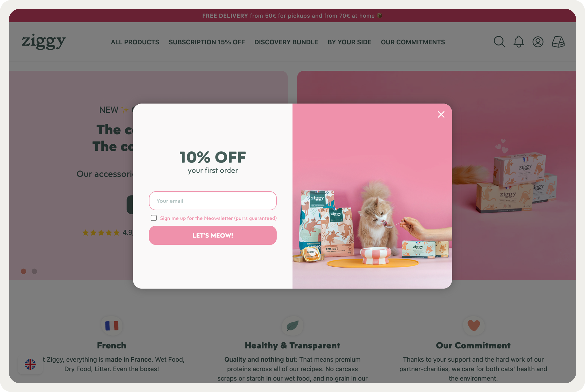Image resolution: width=585 pixels, height=392 pixels.
Task: Select the first carousel slide dot
Action: 23,271
